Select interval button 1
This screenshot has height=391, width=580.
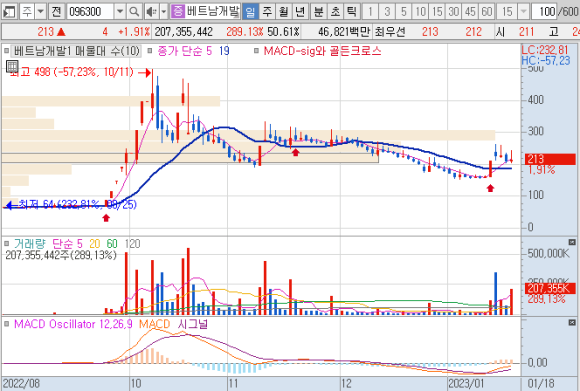tap(370, 12)
